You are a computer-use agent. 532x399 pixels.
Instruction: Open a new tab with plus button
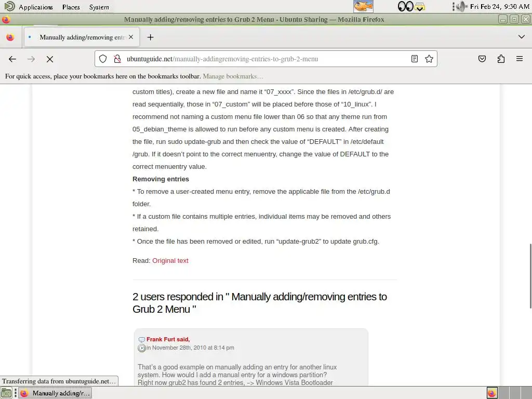(150, 37)
